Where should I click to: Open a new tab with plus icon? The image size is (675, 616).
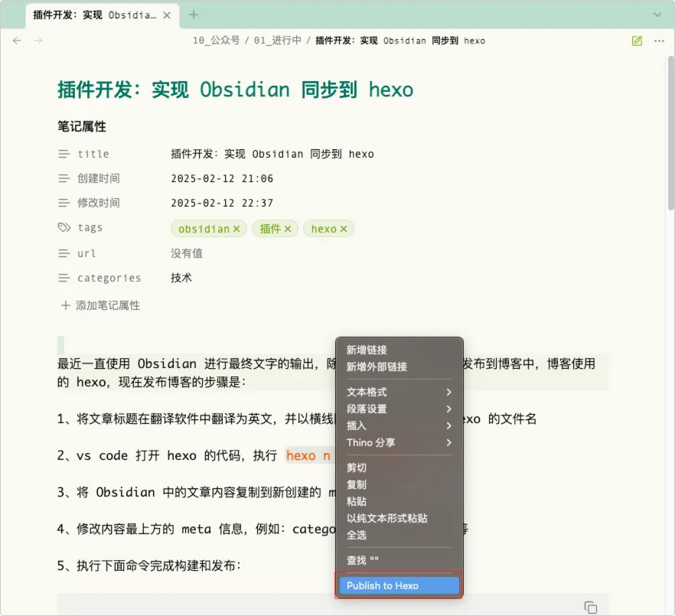pyautogui.click(x=194, y=15)
